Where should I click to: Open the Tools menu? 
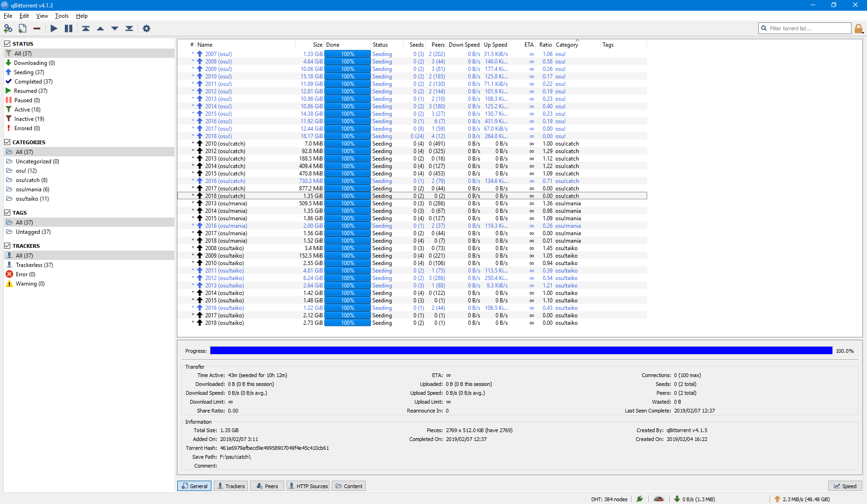[62, 15]
